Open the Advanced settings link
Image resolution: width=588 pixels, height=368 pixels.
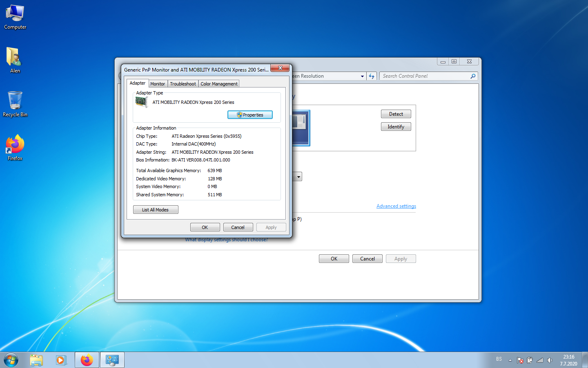[396, 206]
